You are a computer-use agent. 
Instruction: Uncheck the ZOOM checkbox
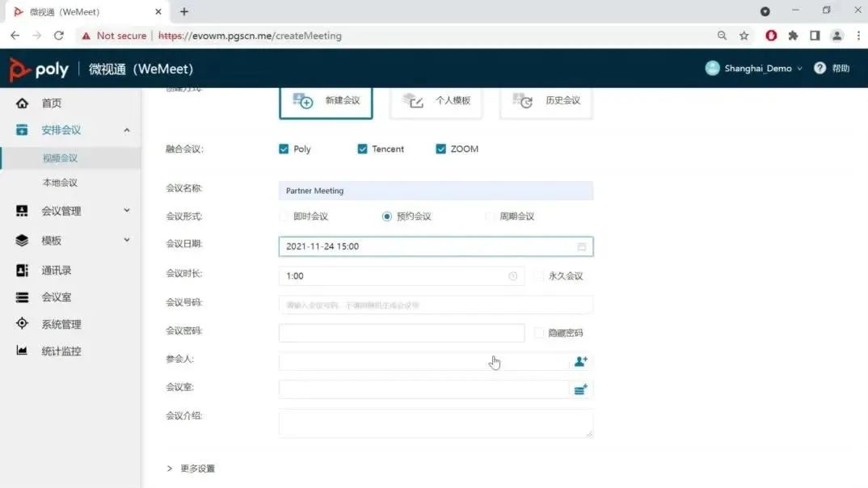pyautogui.click(x=441, y=149)
